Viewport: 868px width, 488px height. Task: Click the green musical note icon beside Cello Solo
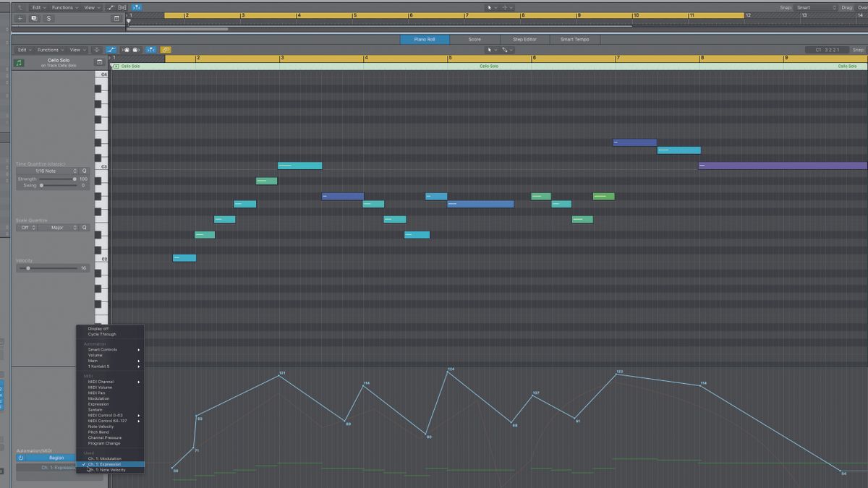coord(18,61)
